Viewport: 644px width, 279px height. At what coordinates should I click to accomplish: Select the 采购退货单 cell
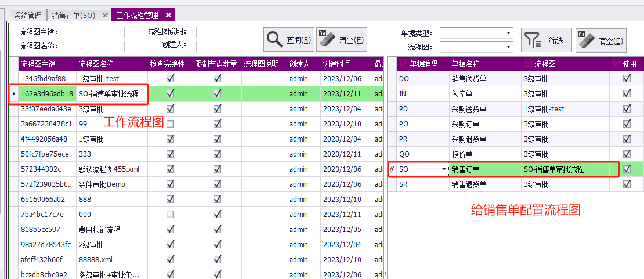tap(485, 139)
